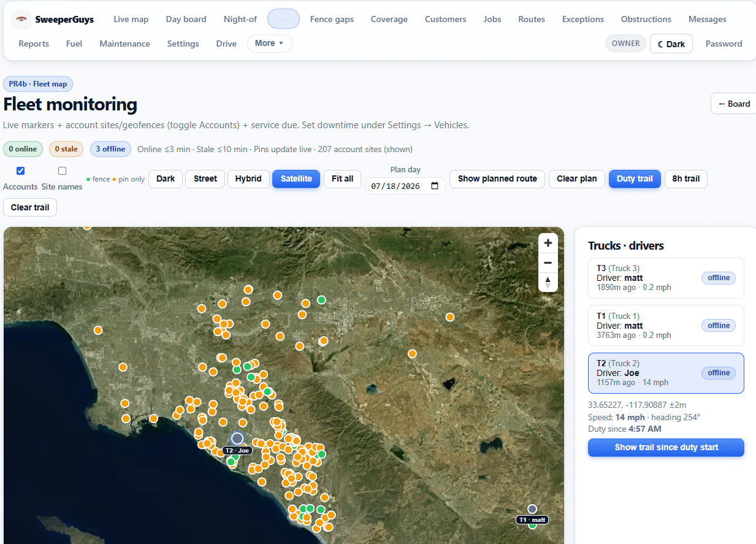The height and width of the screenshot is (544, 756).
Task: Click the highlighted blank nav pill
Action: click(283, 19)
